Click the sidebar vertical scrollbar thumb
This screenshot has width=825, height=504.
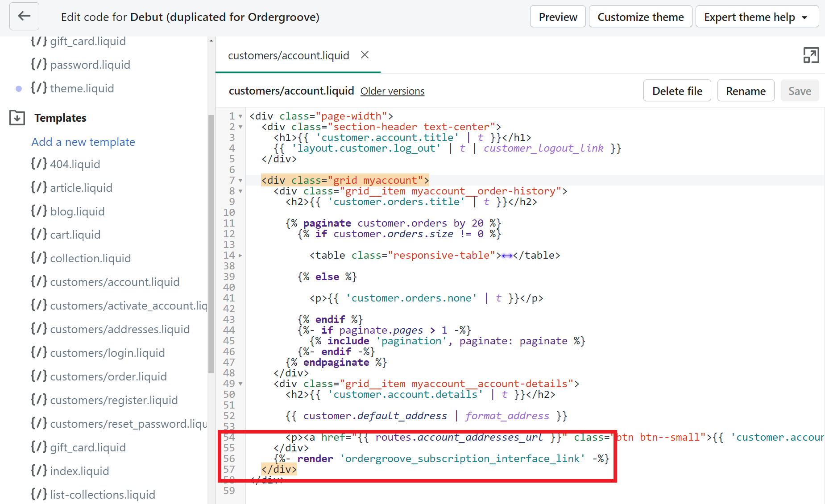(211, 244)
